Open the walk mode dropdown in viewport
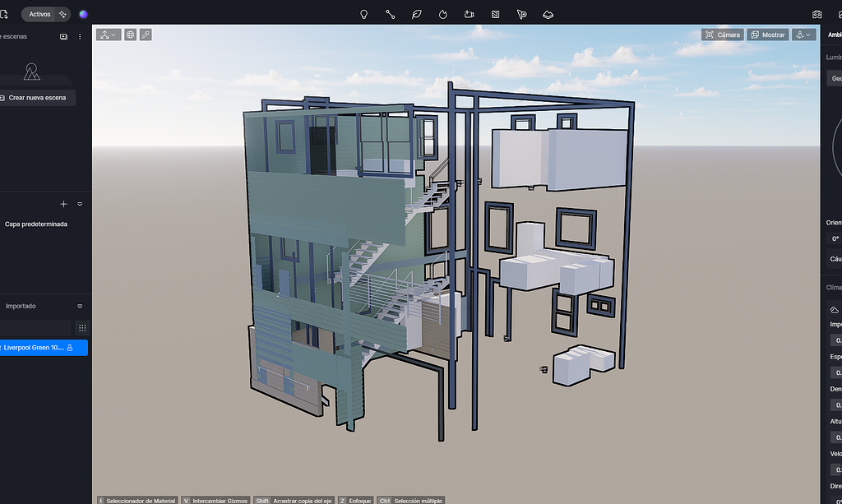This screenshot has width=842, height=504. click(x=804, y=35)
